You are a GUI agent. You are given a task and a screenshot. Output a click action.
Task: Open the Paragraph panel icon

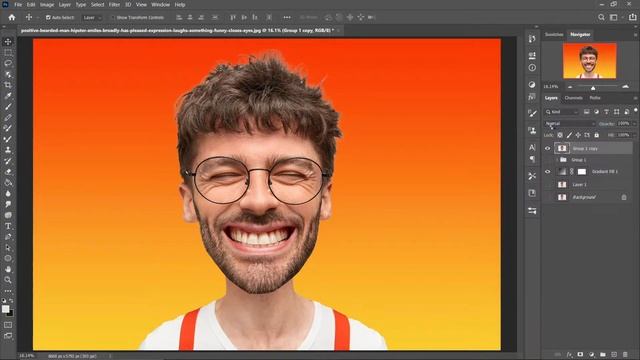532,159
